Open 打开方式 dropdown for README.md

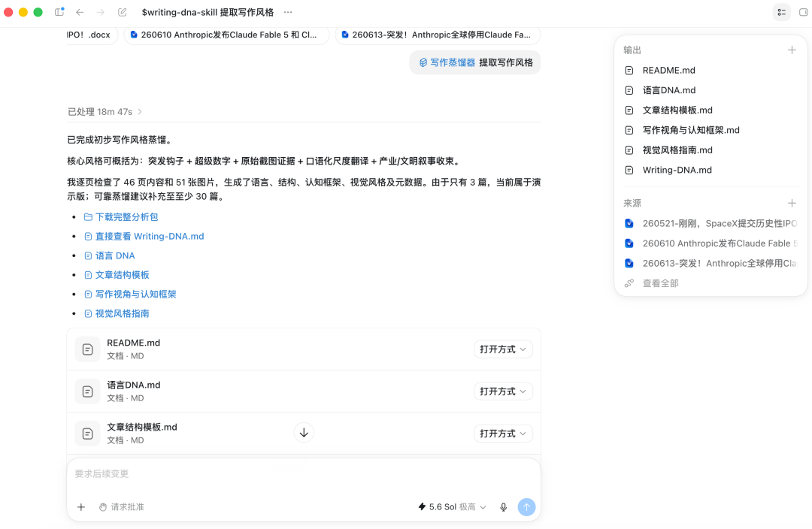point(503,349)
